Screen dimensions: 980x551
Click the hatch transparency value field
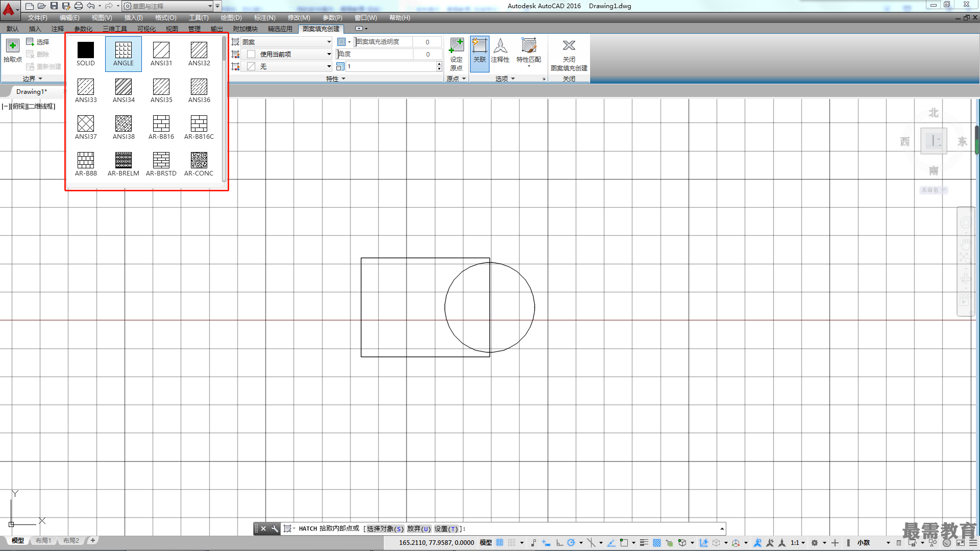pos(427,42)
